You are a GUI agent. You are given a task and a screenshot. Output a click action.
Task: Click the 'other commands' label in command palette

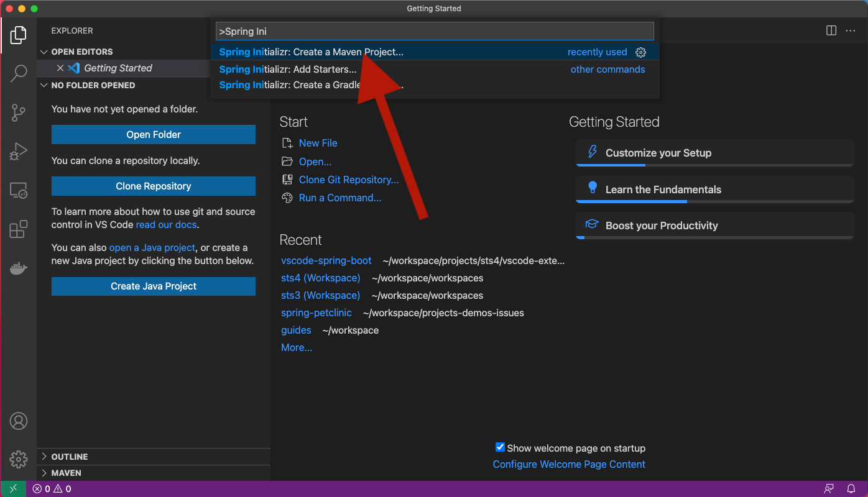tap(608, 70)
